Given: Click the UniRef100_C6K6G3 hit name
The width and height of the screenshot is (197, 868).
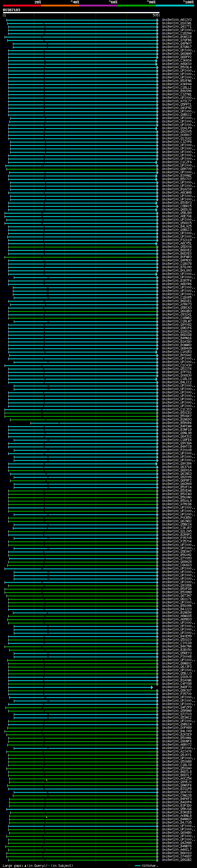Looking at the screenshot, I should 177,565.
